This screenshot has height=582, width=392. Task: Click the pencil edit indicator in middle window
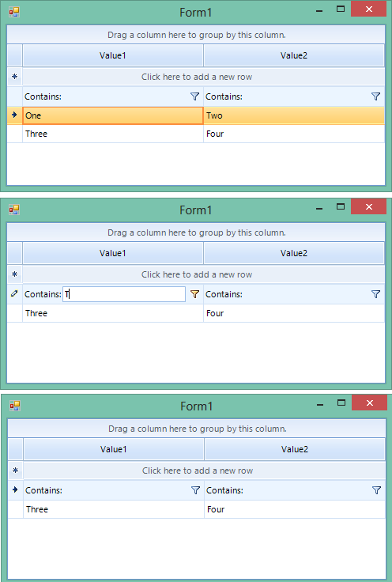[x=14, y=294]
